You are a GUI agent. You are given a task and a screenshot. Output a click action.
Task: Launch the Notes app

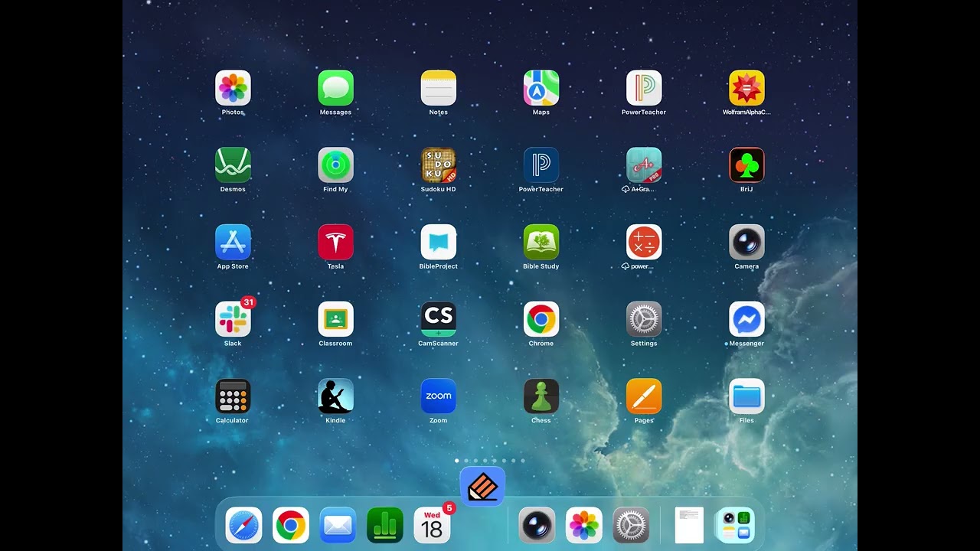[x=439, y=88]
